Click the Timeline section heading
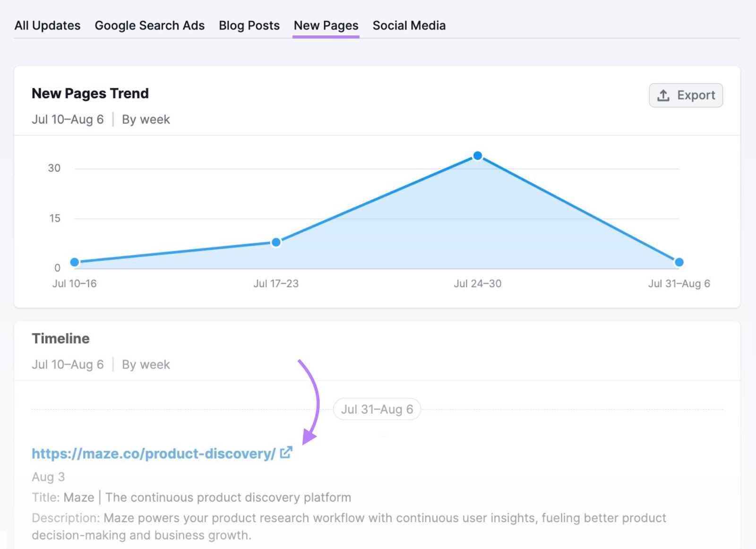756x549 pixels. (x=60, y=339)
